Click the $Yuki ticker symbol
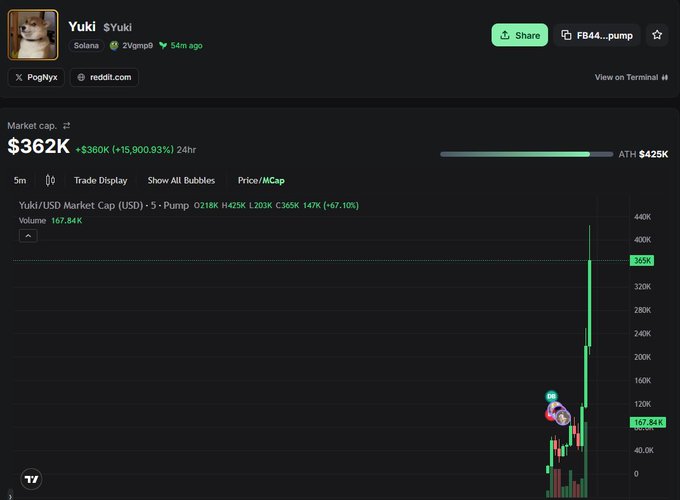680x500 pixels. click(118, 27)
